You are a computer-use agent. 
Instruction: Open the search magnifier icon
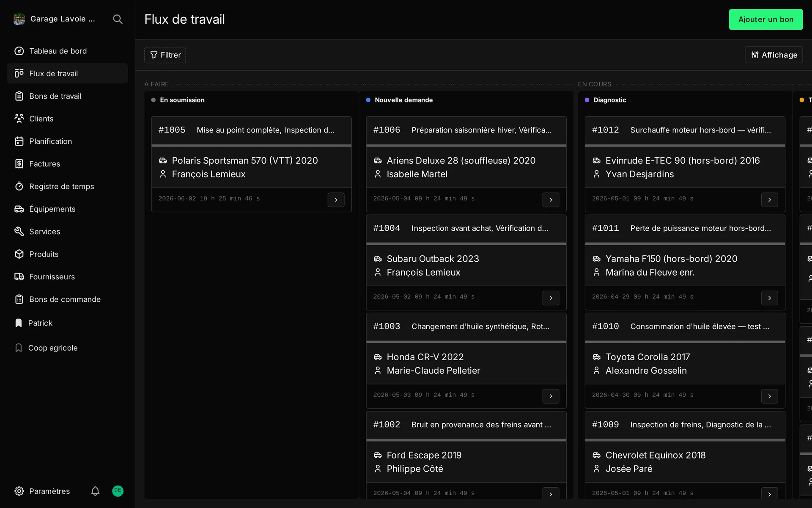pos(118,19)
